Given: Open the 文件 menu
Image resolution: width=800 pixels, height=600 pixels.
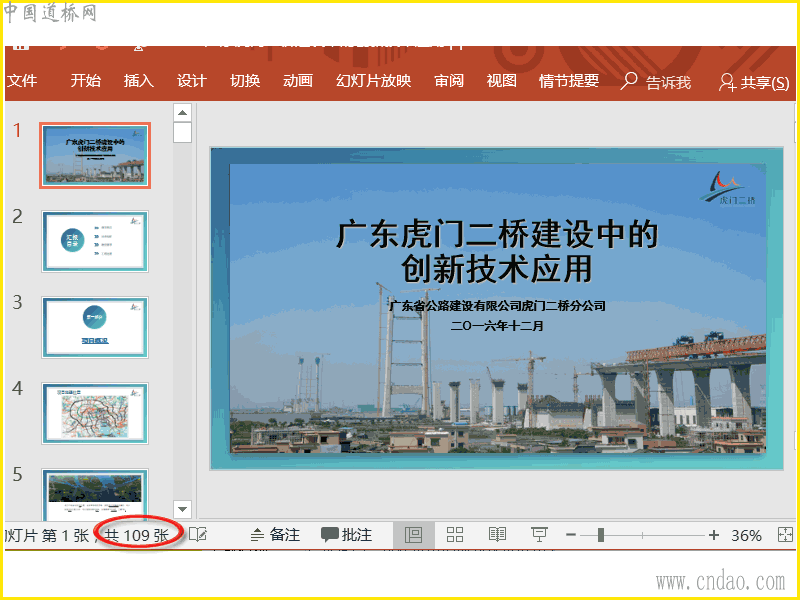Looking at the screenshot, I should 22,81.
